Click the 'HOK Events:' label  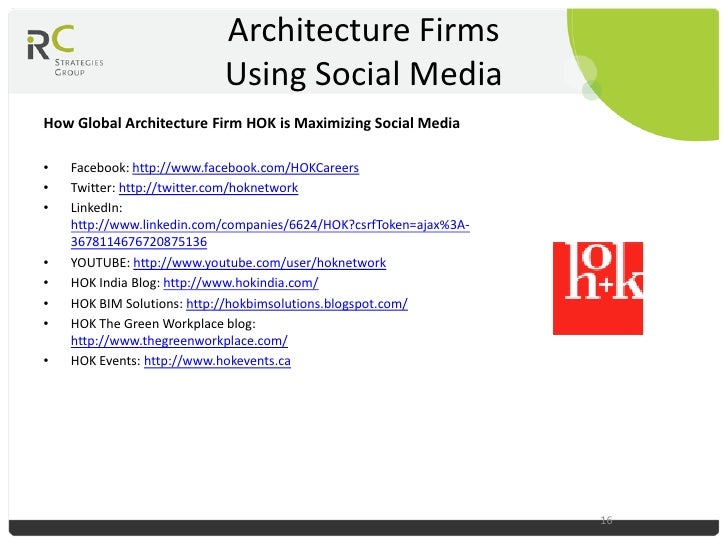tap(105, 361)
